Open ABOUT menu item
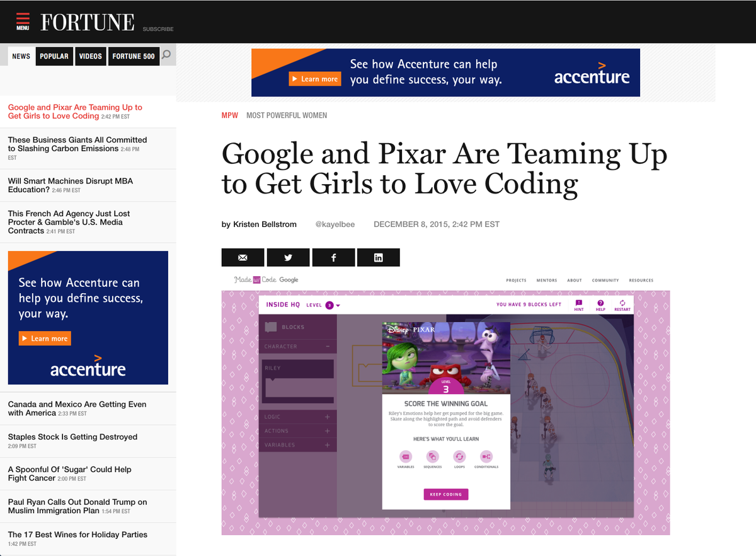 point(575,281)
